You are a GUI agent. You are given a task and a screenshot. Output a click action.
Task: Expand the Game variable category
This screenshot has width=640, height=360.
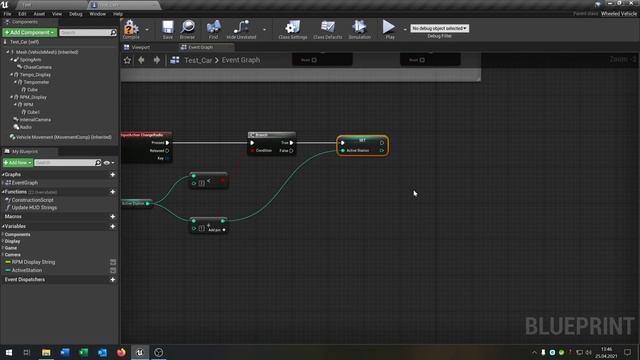click(3, 248)
